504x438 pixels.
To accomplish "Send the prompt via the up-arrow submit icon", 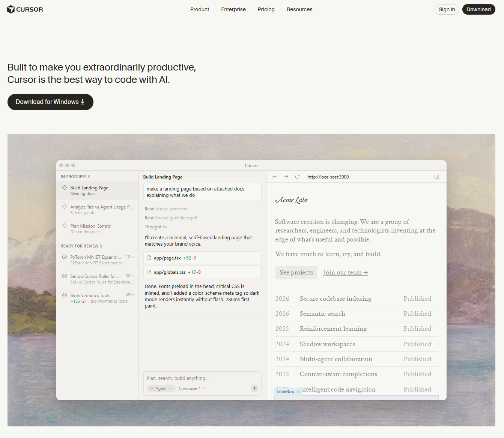I will pyautogui.click(x=254, y=388).
